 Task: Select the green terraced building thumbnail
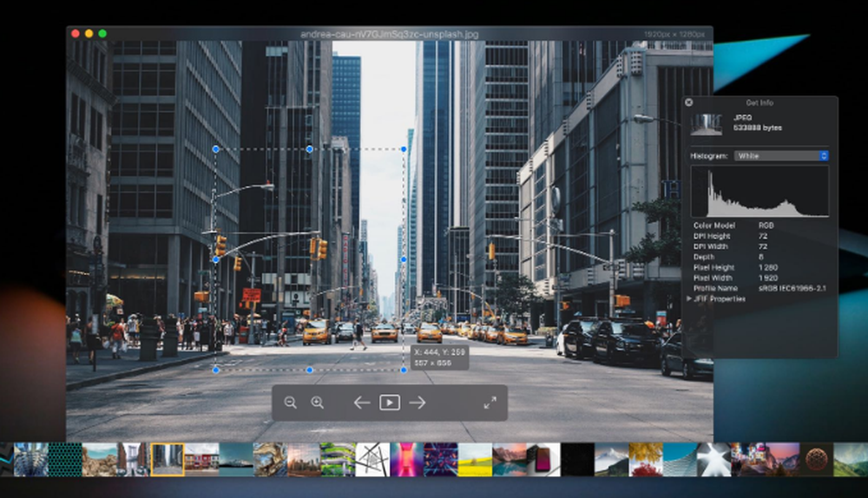point(339,459)
